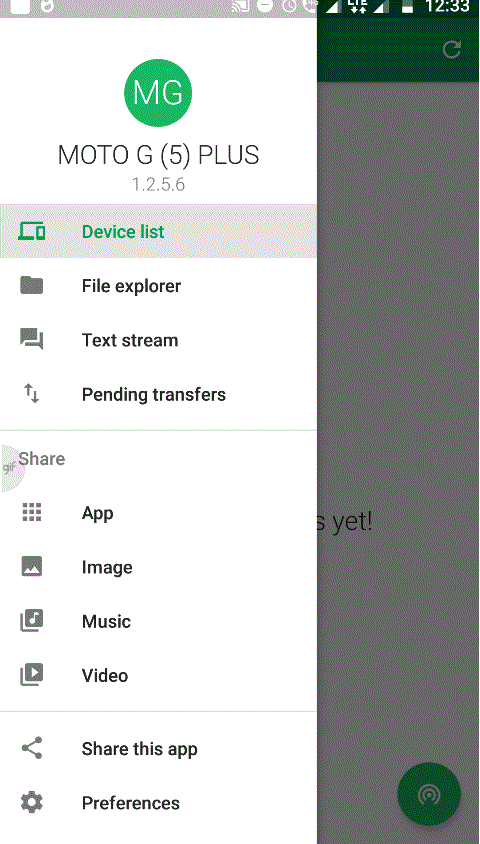The image size is (480, 844).
Task: Click the folder icon beside File explorer
Action: [32, 285]
